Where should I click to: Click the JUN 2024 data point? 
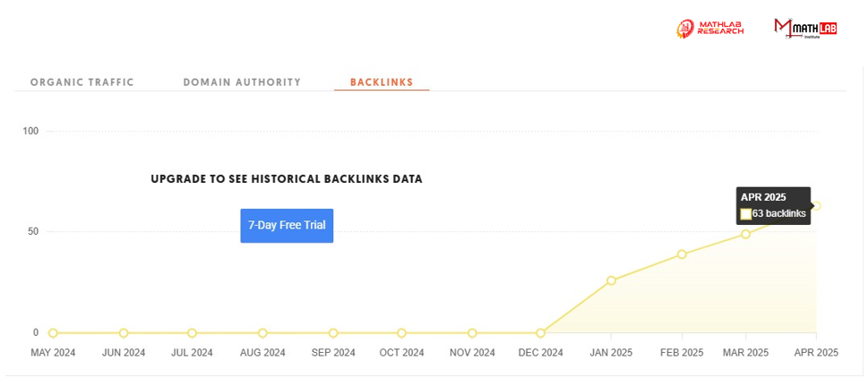[x=124, y=332]
